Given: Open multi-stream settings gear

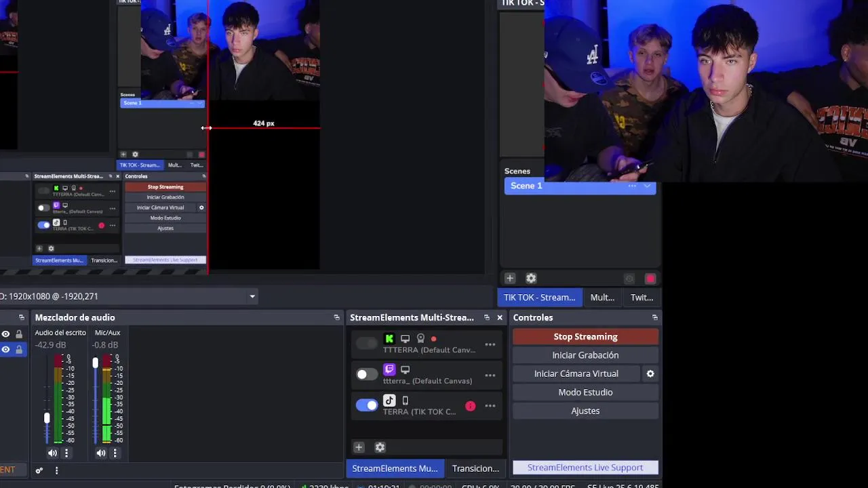Looking at the screenshot, I should [380, 447].
